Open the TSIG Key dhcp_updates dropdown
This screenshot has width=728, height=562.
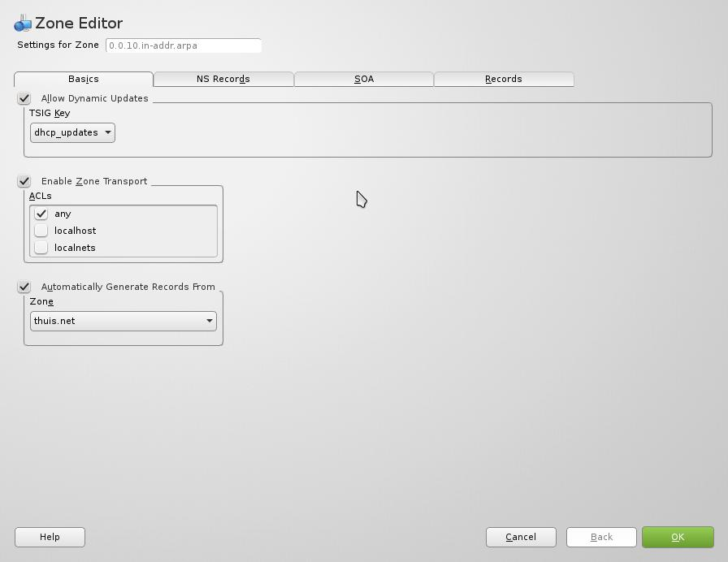[x=72, y=132]
